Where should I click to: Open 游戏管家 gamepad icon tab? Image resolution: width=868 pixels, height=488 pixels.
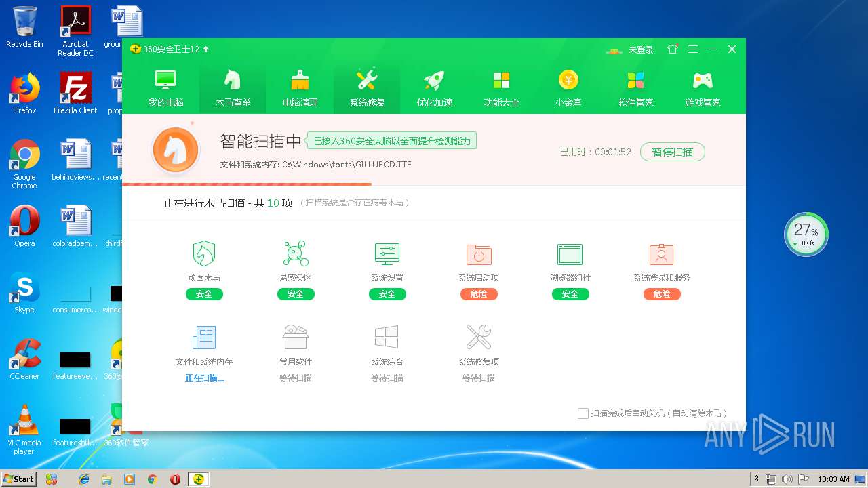click(703, 89)
